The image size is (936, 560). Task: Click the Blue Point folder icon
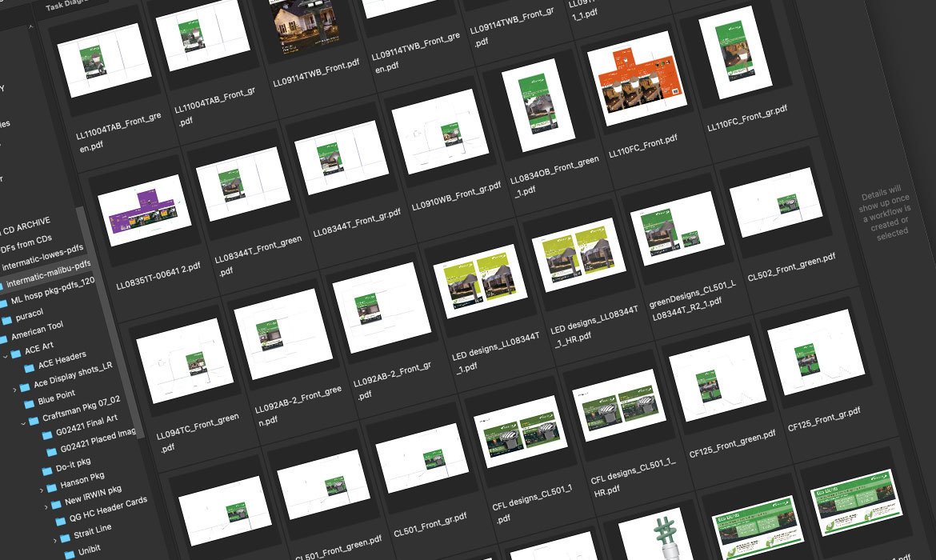click(29, 403)
